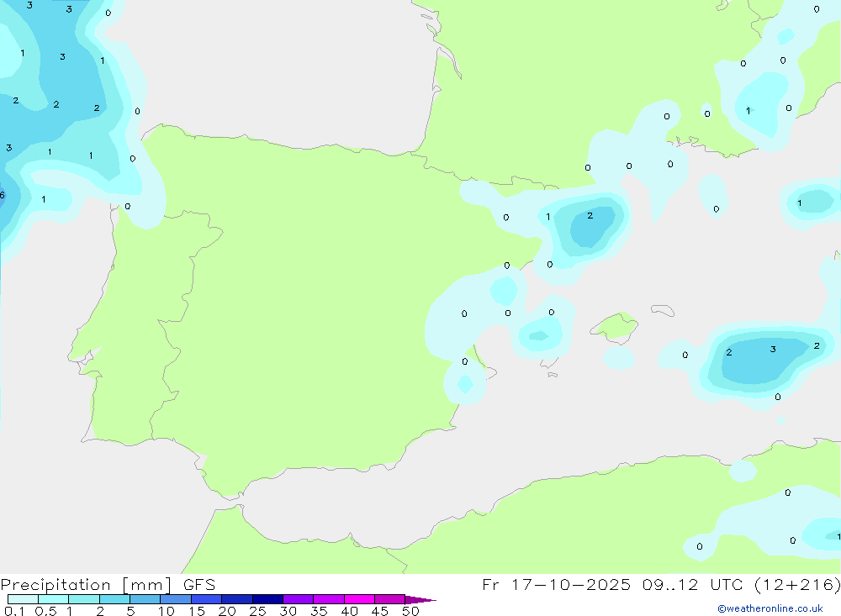Select the palest legend swatch for 0.1–0.5 mm

coord(23,599)
